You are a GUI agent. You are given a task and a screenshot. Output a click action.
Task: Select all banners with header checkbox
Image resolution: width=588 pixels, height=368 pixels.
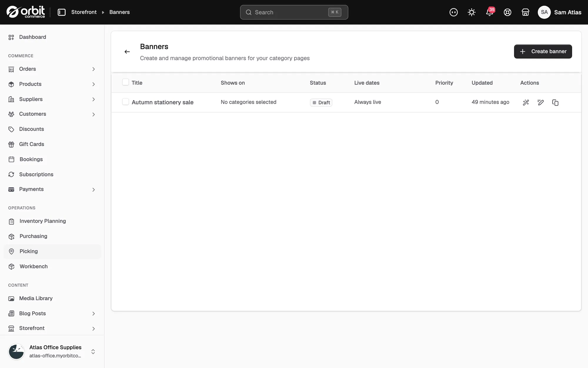[x=126, y=82]
